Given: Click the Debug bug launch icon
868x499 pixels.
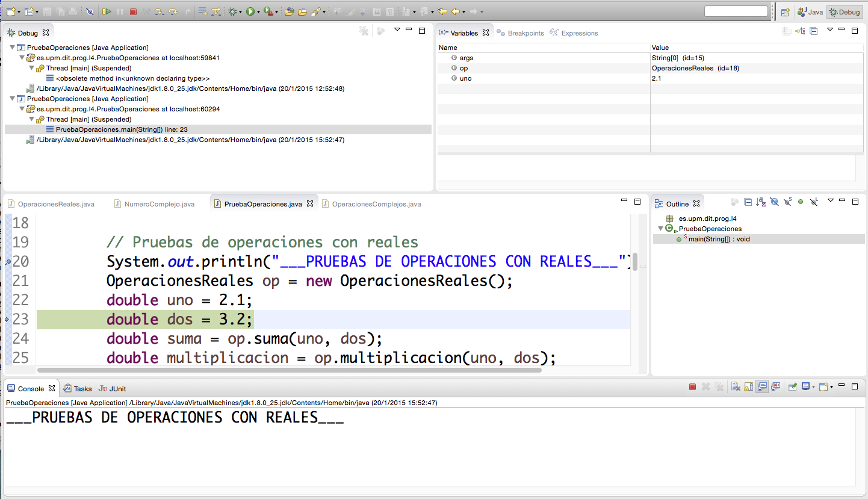Looking at the screenshot, I should coord(233,11).
